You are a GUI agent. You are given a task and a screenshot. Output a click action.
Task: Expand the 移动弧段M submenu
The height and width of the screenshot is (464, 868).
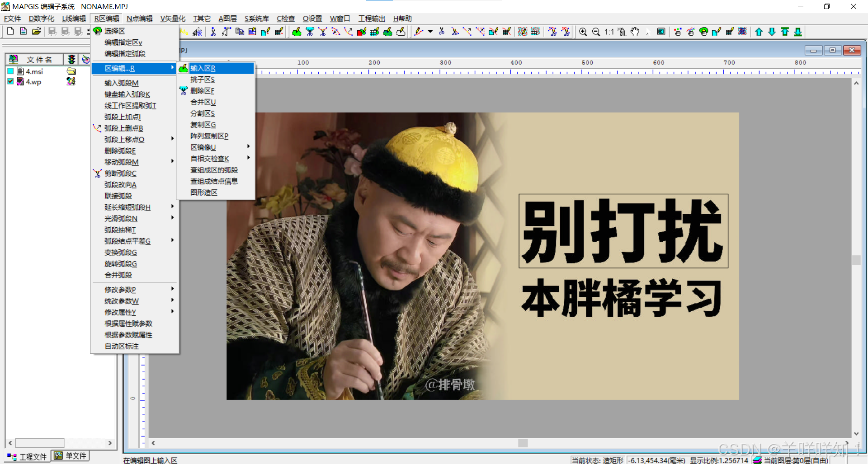172,161
